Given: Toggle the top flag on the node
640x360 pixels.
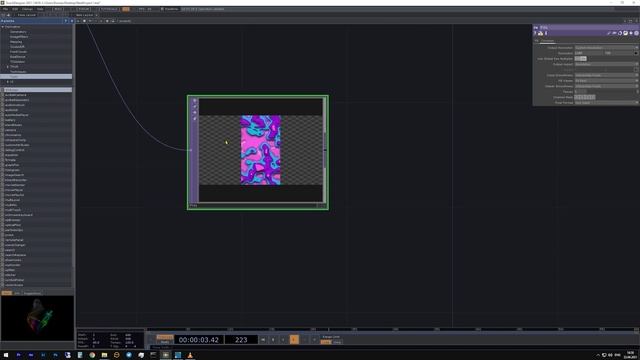Looking at the screenshot, I should pyautogui.click(x=195, y=100).
